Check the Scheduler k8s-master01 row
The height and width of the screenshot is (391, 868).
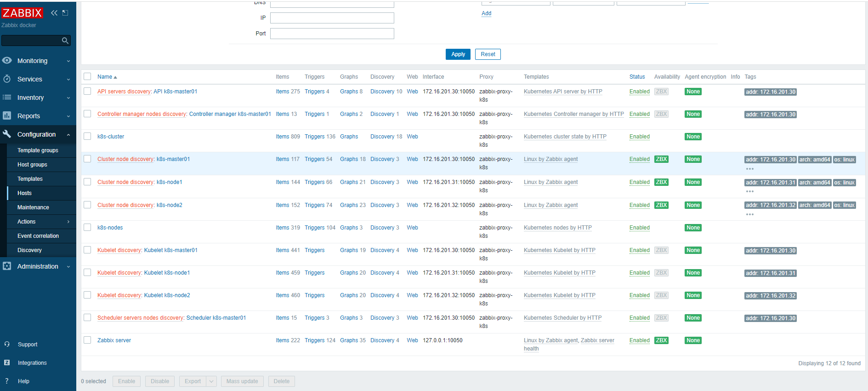pyautogui.click(x=87, y=317)
